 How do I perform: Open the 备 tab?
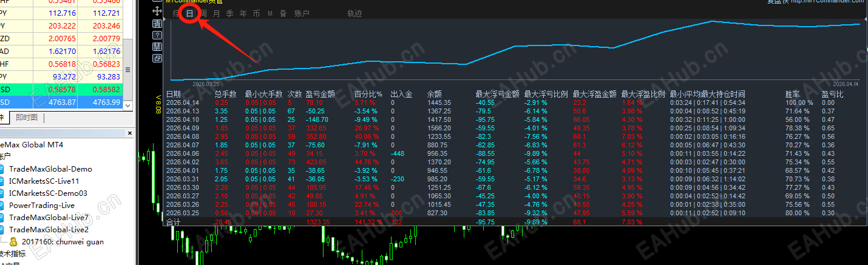tap(283, 13)
